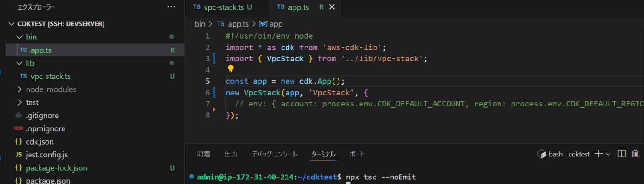Viewport: 644px width, 184px height.
Task: Close the app.ts editor tab
Action: pyautogui.click(x=333, y=7)
